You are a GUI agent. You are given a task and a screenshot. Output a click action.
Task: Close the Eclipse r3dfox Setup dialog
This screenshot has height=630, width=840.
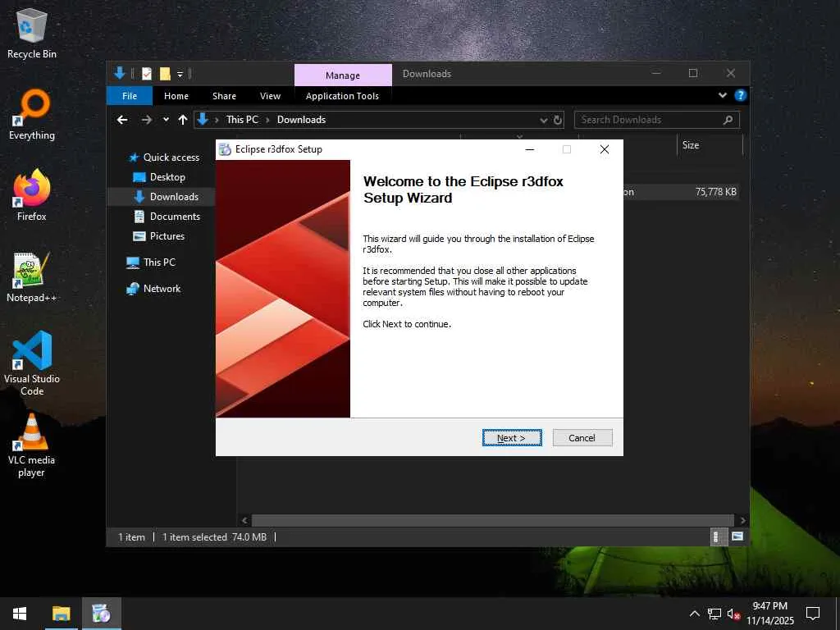pos(605,149)
